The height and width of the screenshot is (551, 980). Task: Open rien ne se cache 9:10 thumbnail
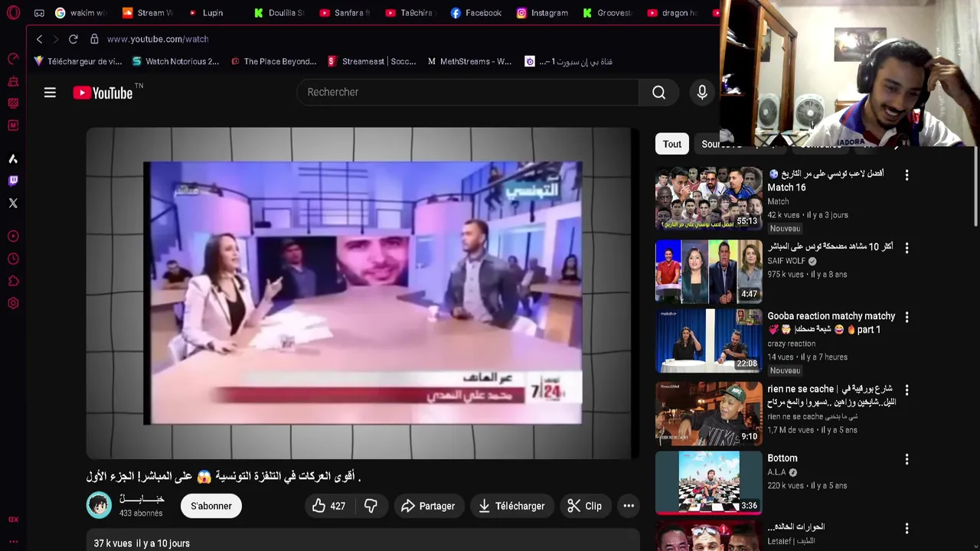(x=709, y=413)
